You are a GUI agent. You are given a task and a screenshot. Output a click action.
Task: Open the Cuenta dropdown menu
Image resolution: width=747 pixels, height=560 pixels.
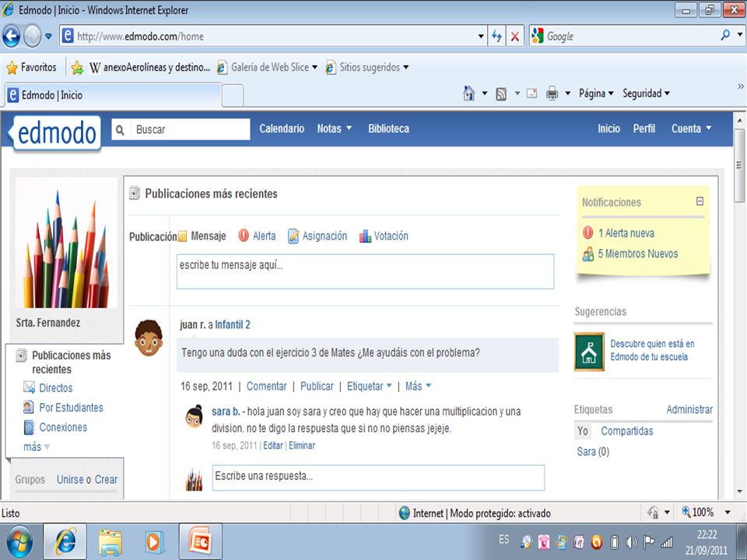click(691, 128)
